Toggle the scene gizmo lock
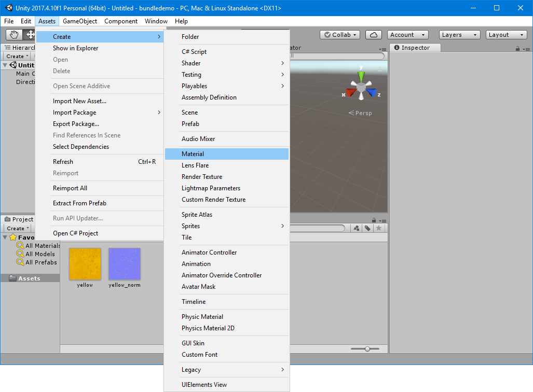The image size is (533, 392). pos(380,69)
